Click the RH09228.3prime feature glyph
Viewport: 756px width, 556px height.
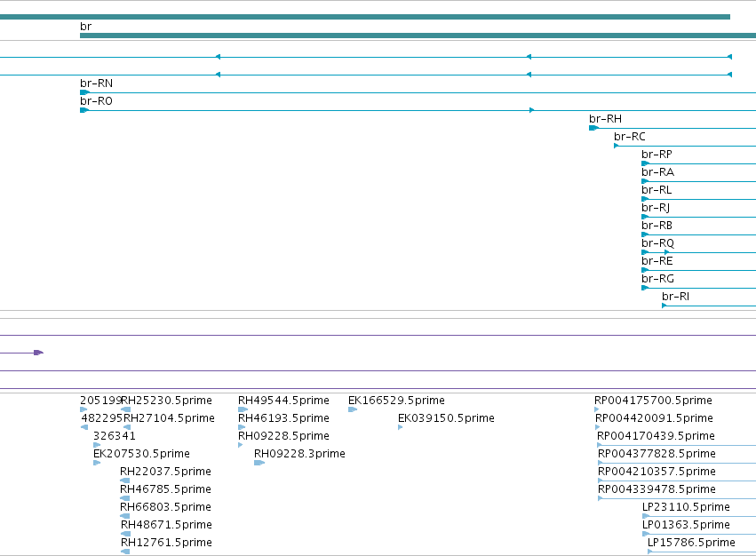point(259,464)
